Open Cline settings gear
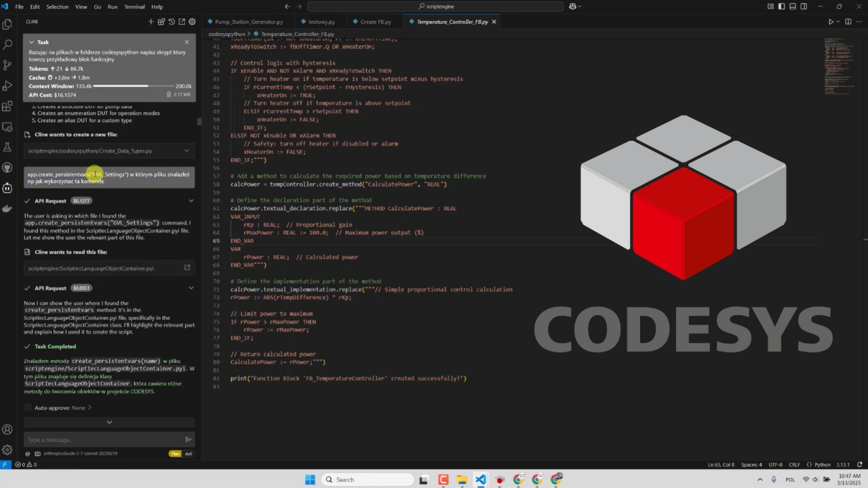868x488 pixels. tap(192, 22)
